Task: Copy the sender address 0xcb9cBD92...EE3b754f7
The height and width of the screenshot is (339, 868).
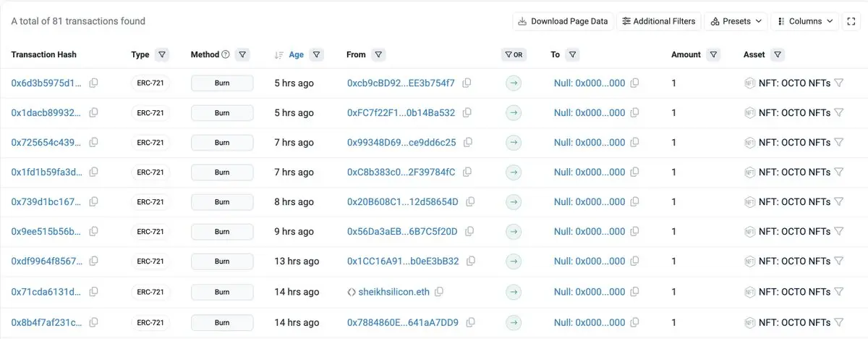Action: click(x=467, y=83)
